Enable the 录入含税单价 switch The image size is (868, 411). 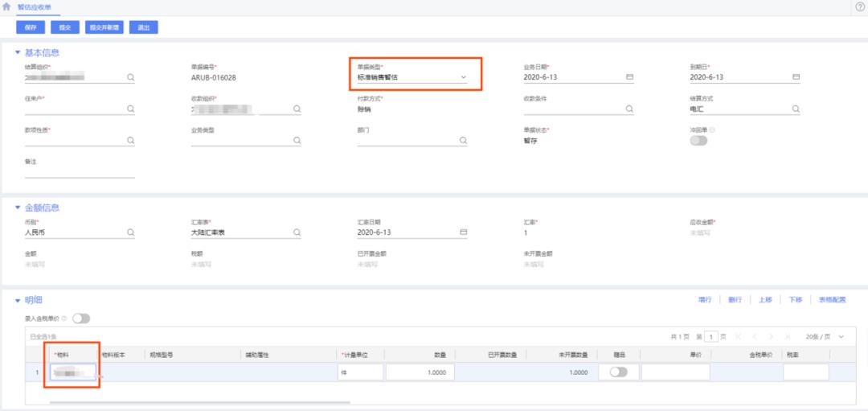point(81,319)
